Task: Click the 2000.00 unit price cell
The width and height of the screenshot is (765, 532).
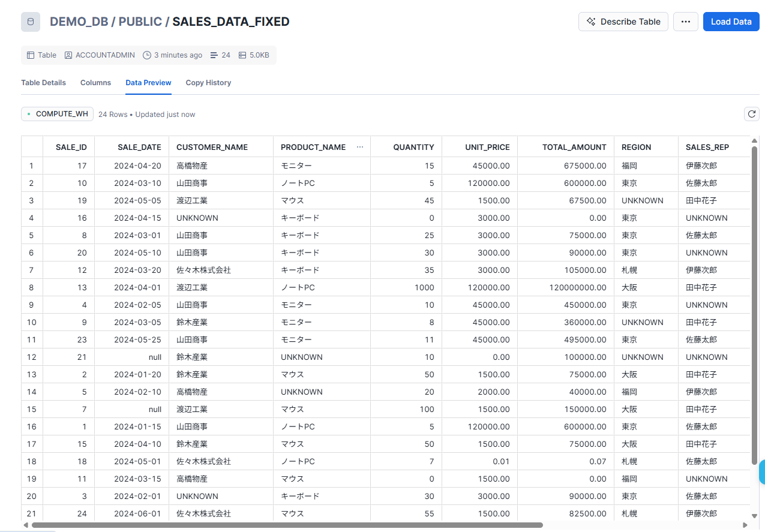Action: tap(479, 392)
